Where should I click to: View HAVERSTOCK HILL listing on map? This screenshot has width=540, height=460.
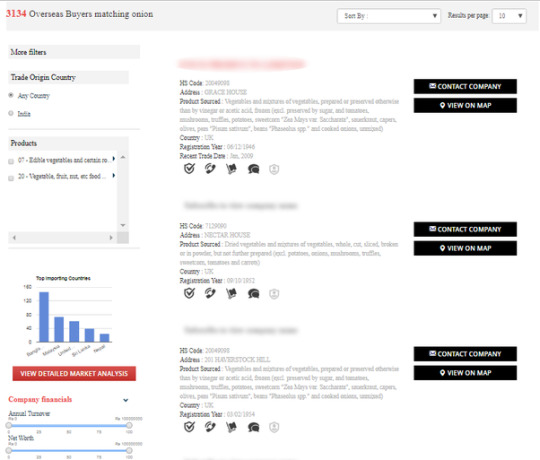tap(465, 373)
